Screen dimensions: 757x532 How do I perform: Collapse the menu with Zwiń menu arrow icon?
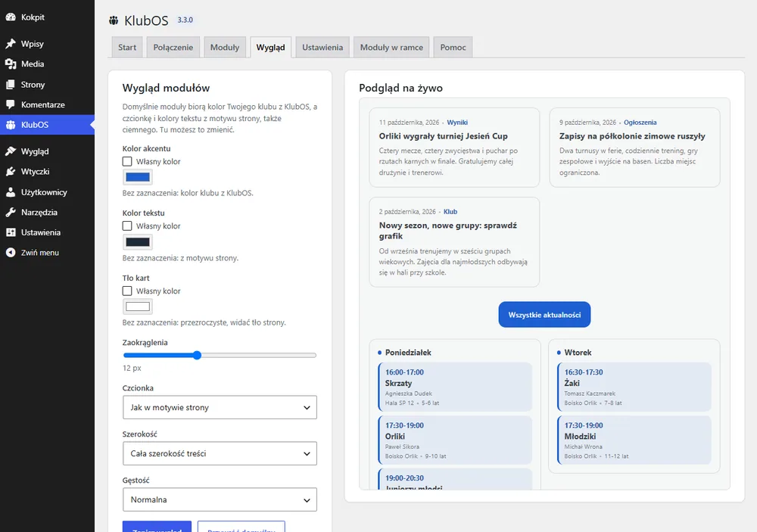(x=11, y=253)
